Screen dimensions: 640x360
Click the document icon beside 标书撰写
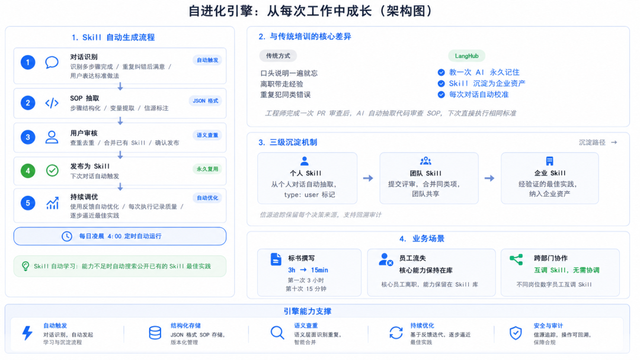(276, 259)
